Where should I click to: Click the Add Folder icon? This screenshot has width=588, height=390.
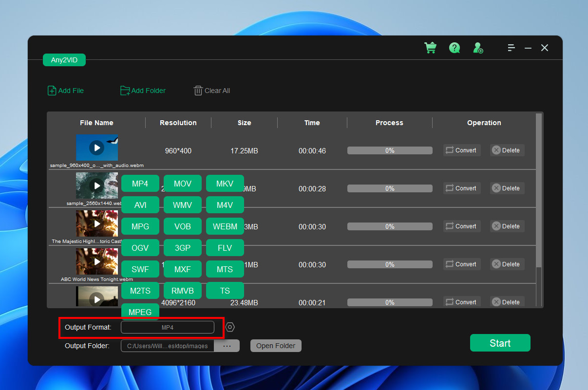tap(125, 91)
